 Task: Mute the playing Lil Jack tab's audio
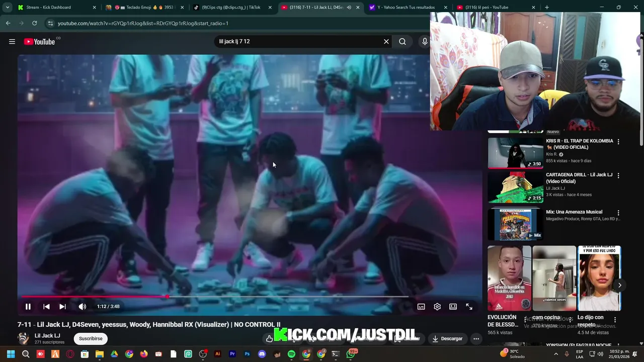point(349,8)
